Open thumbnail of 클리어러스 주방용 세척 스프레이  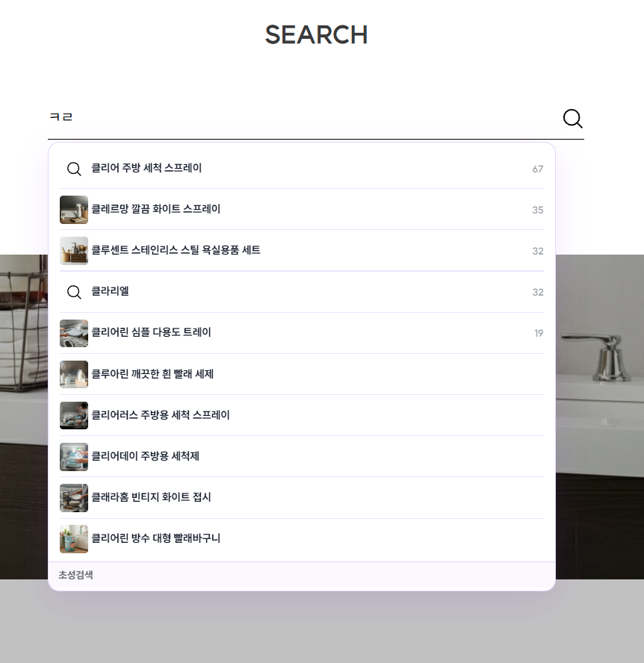coord(74,415)
